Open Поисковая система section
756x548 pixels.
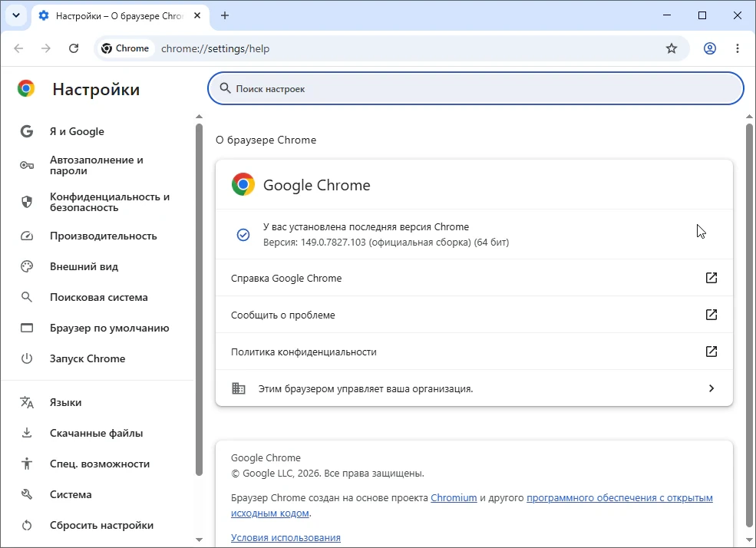click(99, 297)
